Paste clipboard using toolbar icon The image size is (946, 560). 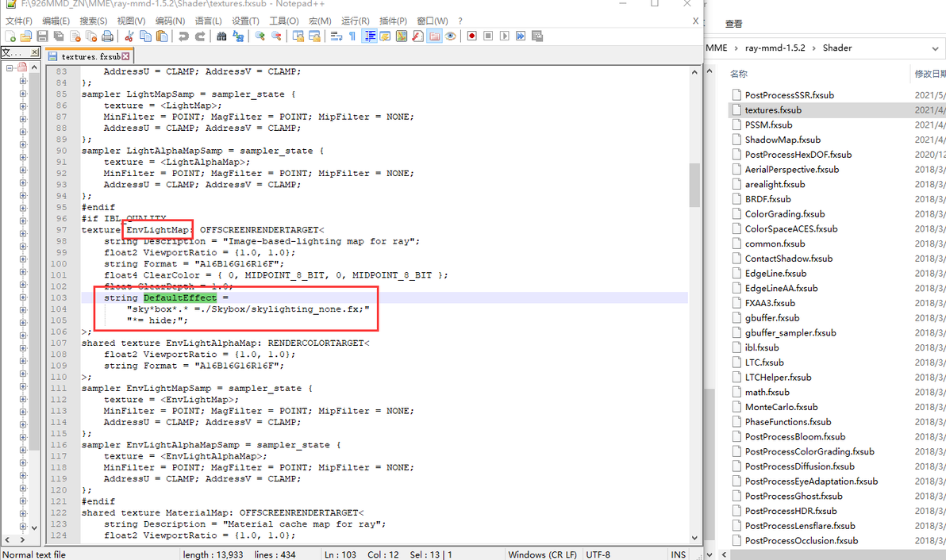pyautogui.click(x=162, y=36)
